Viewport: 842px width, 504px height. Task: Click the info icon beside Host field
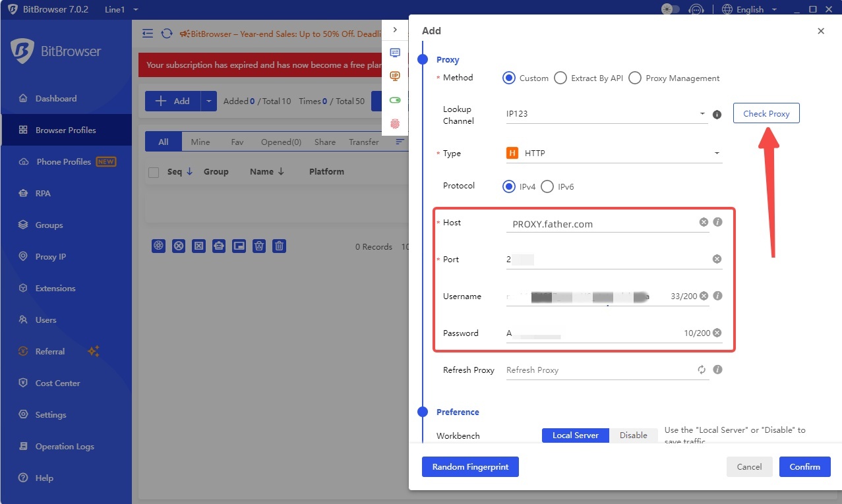click(x=718, y=222)
